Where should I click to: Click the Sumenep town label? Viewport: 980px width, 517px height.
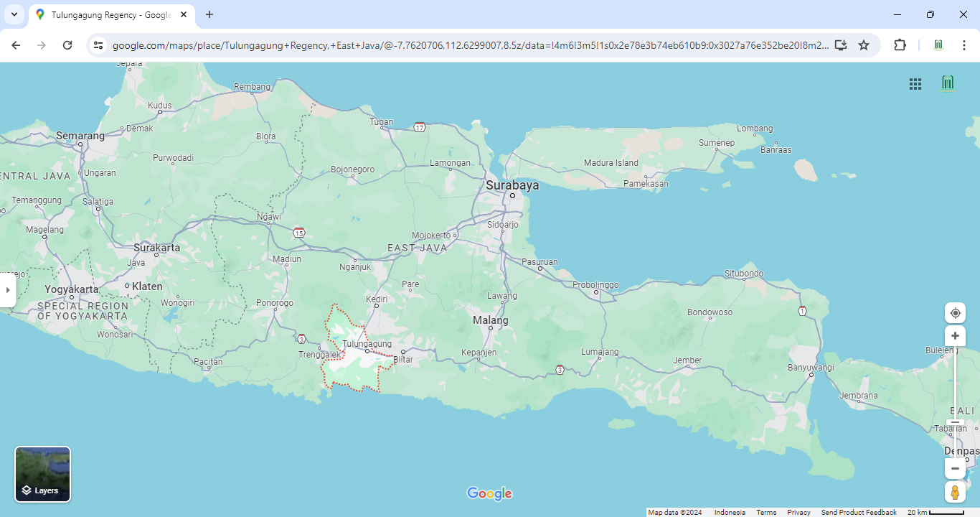(717, 143)
